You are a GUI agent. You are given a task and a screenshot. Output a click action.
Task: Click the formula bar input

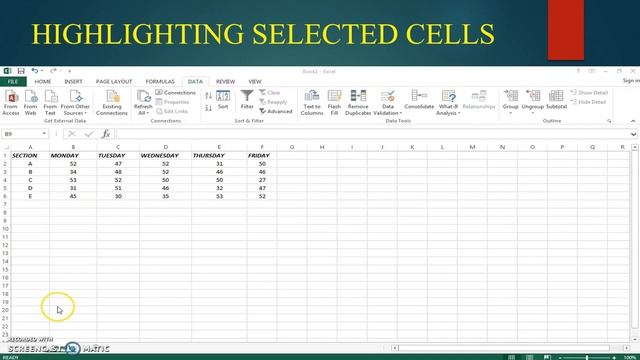372,134
